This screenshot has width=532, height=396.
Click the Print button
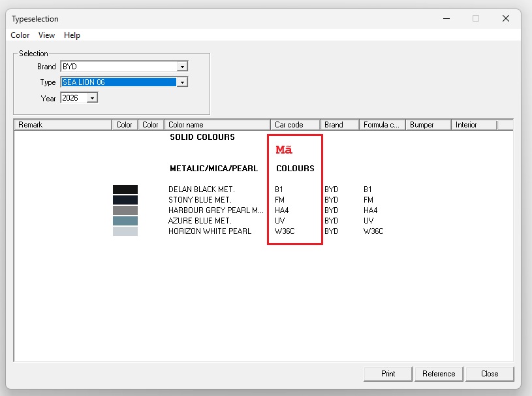click(388, 374)
